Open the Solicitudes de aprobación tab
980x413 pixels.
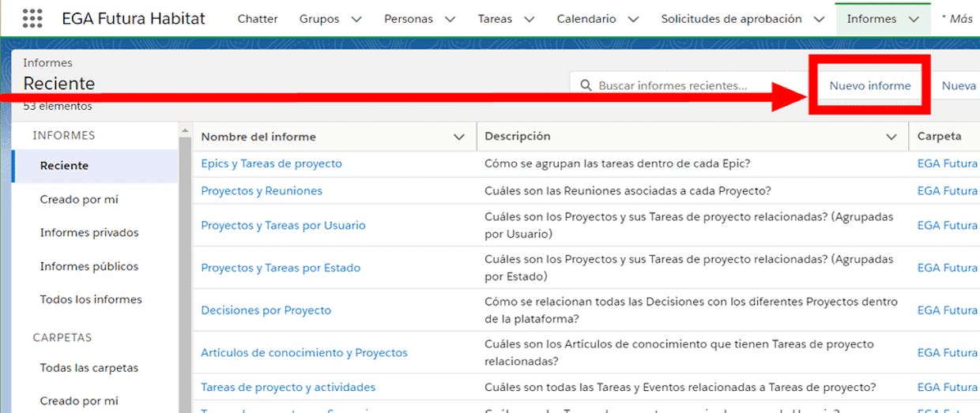click(x=731, y=19)
